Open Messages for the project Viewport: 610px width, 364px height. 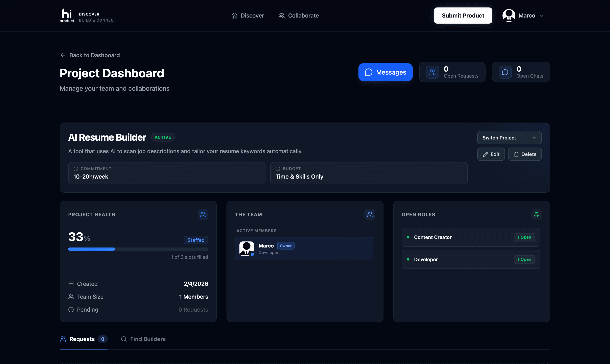point(385,72)
